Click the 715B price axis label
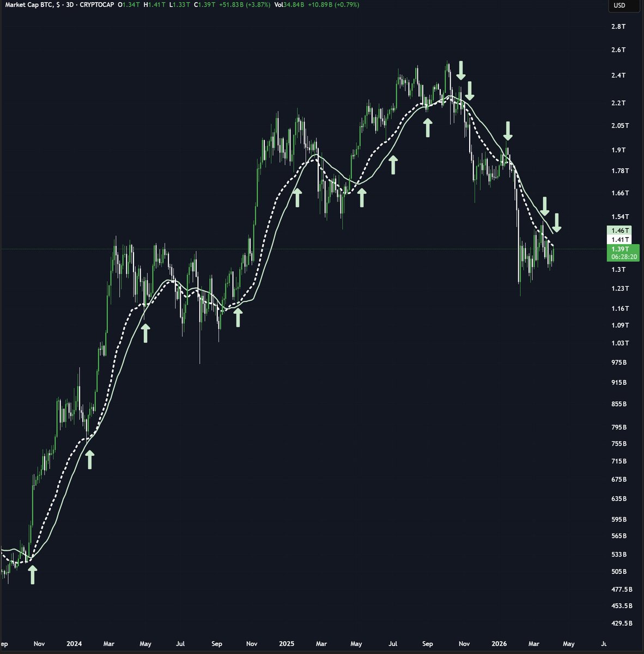The width and height of the screenshot is (644, 654). pyautogui.click(x=619, y=461)
